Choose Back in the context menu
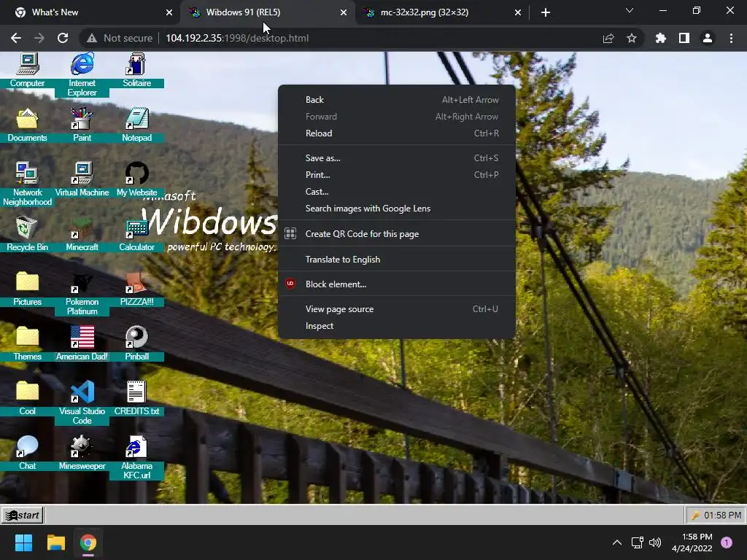Viewport: 747px width, 560px height. pos(396,99)
